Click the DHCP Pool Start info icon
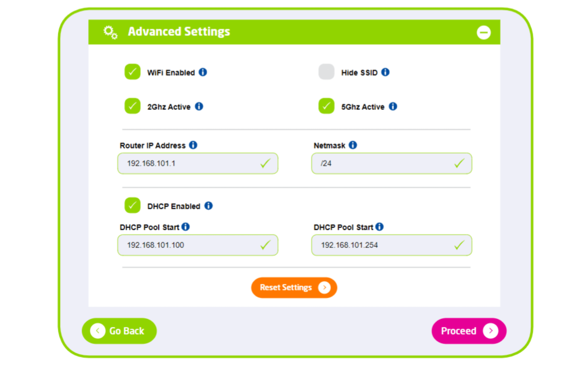This screenshot has height=365, width=588. coord(186,226)
